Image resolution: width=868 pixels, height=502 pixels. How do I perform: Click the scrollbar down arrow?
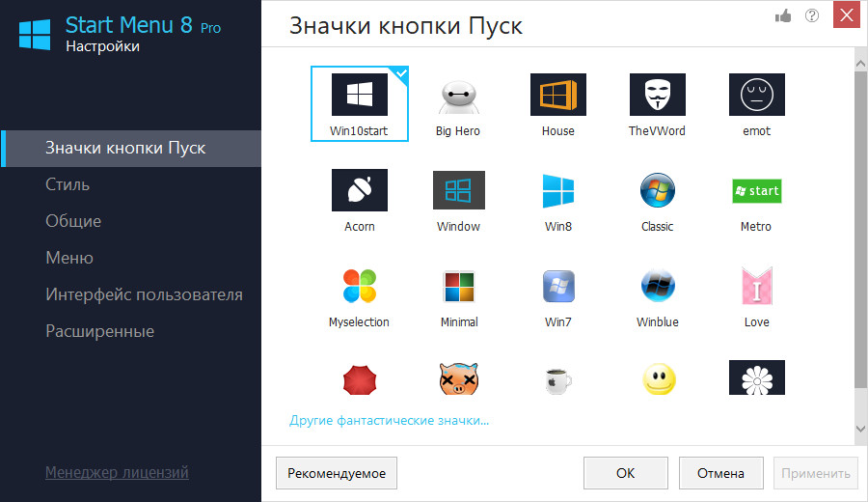tap(859, 427)
